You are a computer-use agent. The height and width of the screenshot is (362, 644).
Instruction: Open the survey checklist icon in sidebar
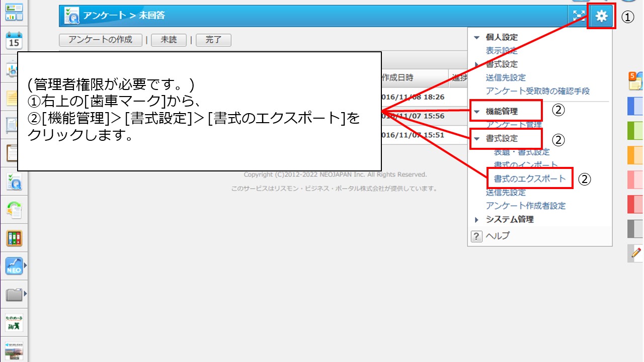pyautogui.click(x=14, y=182)
